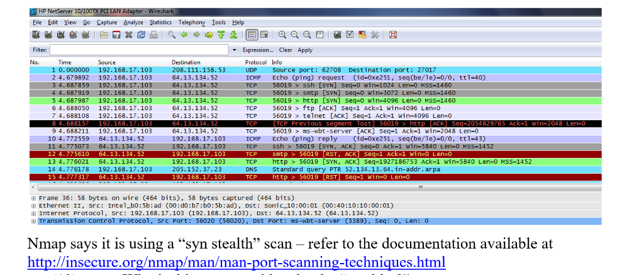Open a capture file icon
Screen dimensions: 644x275
104,35
